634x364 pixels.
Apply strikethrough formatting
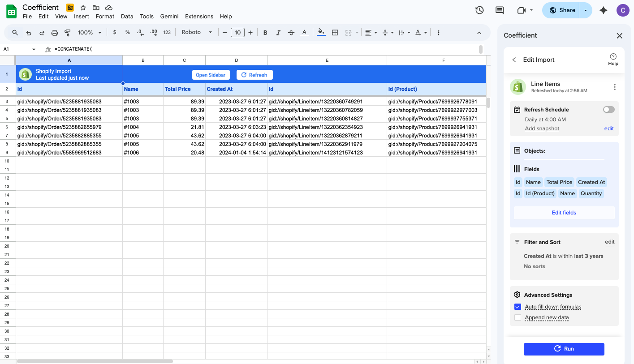[291, 32]
